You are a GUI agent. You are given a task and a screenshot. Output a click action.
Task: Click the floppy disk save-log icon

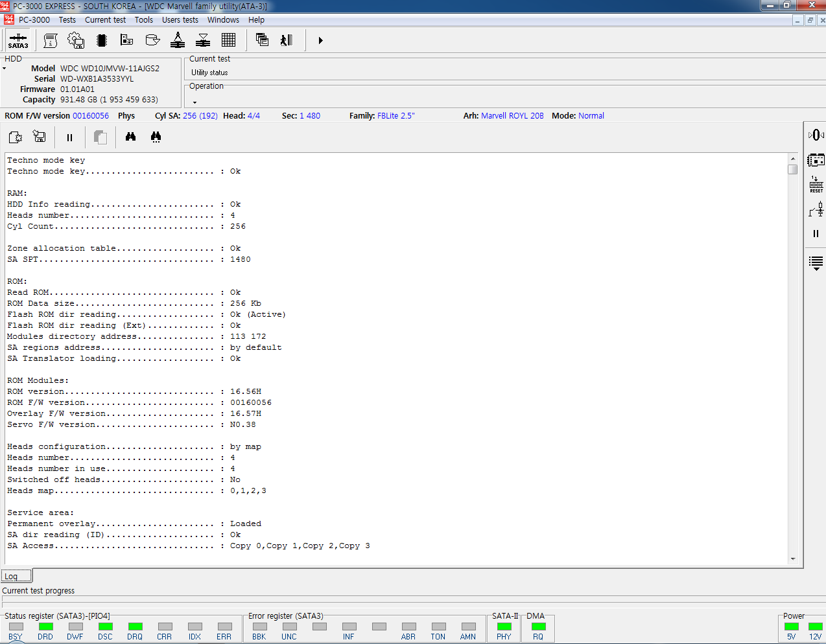[40, 137]
